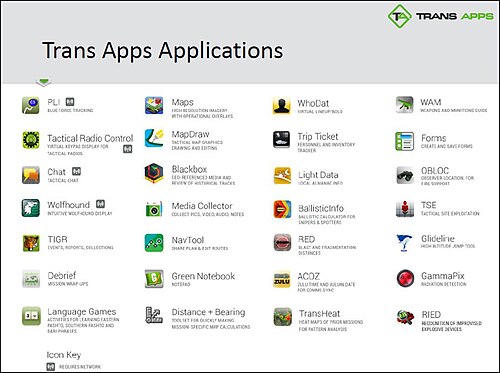Click the Distance + Bearing title

208,312
